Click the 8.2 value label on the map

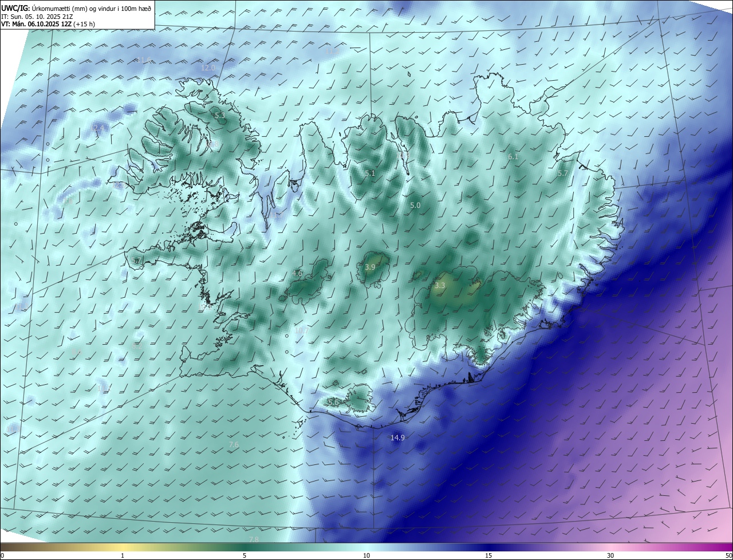pyautogui.click(x=136, y=346)
